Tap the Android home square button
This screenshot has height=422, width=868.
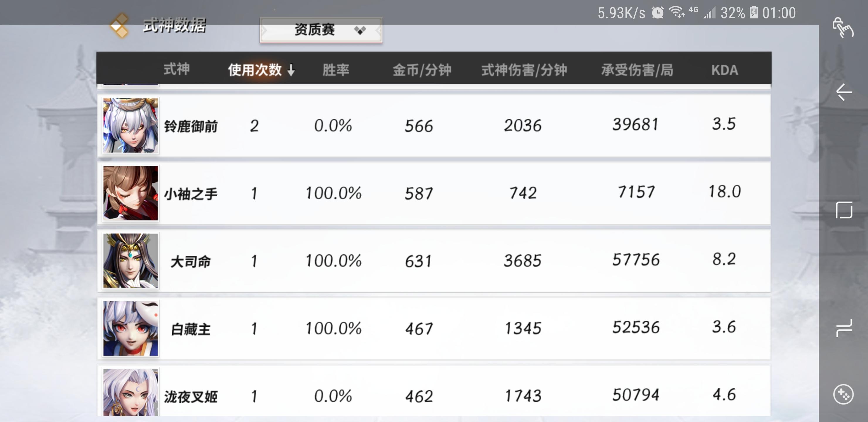pyautogui.click(x=844, y=210)
